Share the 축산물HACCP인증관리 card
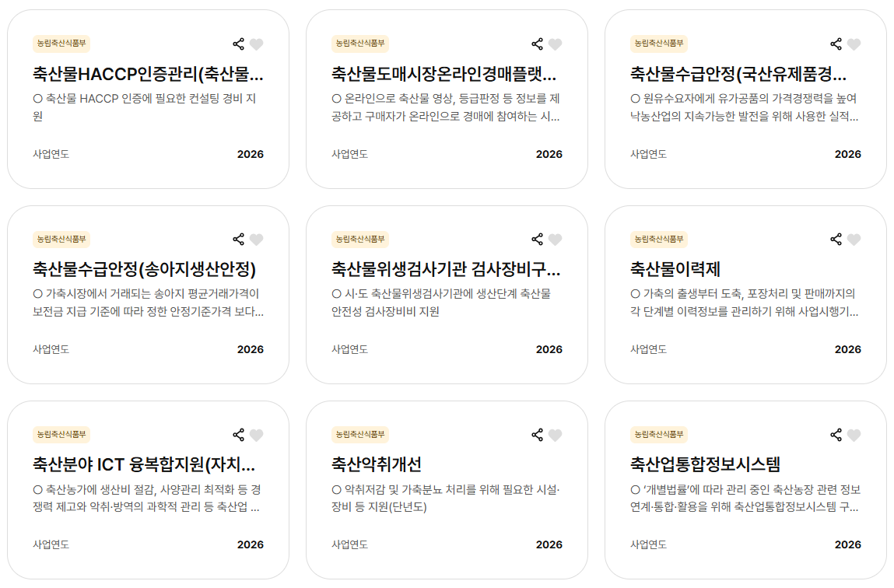The height and width of the screenshot is (588, 894). [x=238, y=44]
